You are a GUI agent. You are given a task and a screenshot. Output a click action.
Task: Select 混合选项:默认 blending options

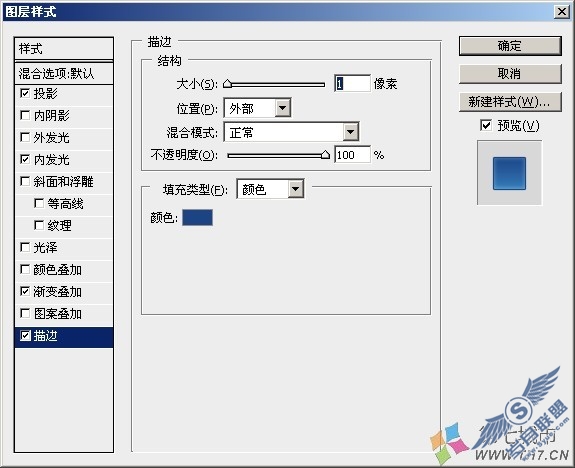click(x=64, y=74)
